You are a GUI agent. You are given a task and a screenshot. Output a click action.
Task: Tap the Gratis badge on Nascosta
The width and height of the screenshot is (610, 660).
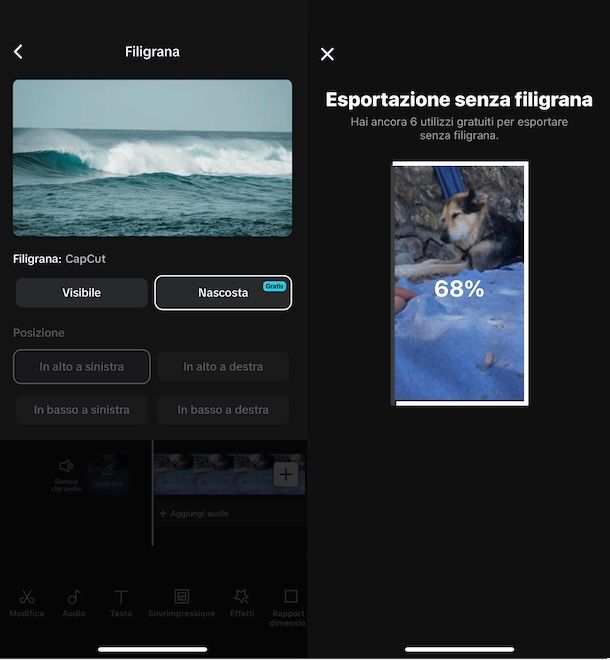(x=274, y=286)
